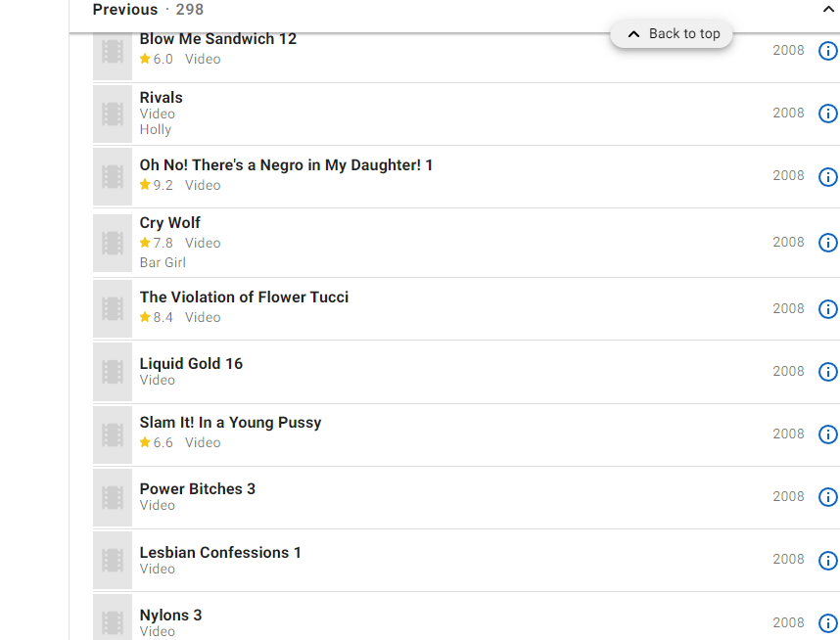
Task: Open the Lesbian Confessions 1 title
Action: click(220, 553)
